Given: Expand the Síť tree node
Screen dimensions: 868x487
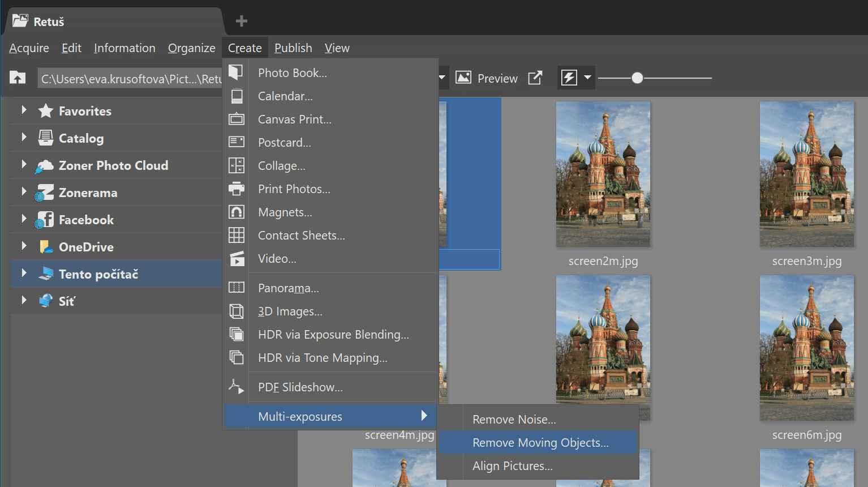Looking at the screenshot, I should point(24,300).
